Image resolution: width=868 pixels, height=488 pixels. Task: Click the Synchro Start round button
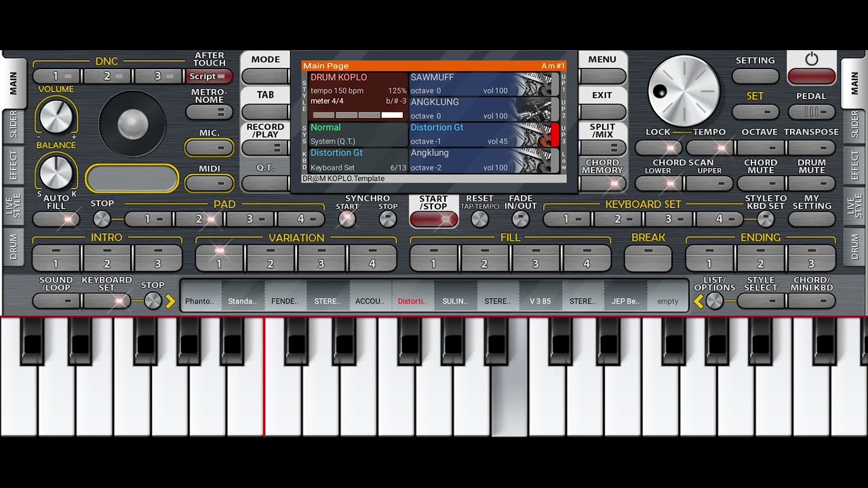coord(347,219)
